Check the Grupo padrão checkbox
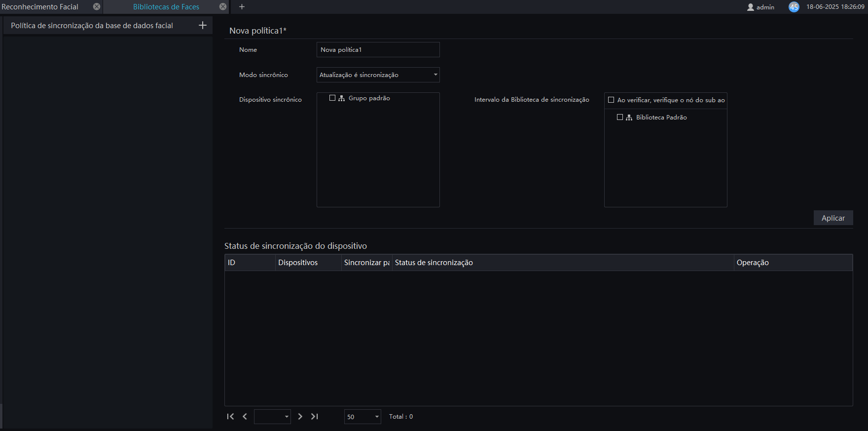Screen dimensions: 868x431 point(332,98)
